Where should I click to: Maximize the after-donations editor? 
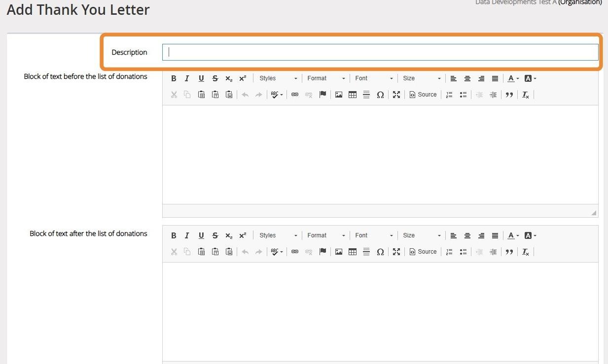(x=396, y=252)
